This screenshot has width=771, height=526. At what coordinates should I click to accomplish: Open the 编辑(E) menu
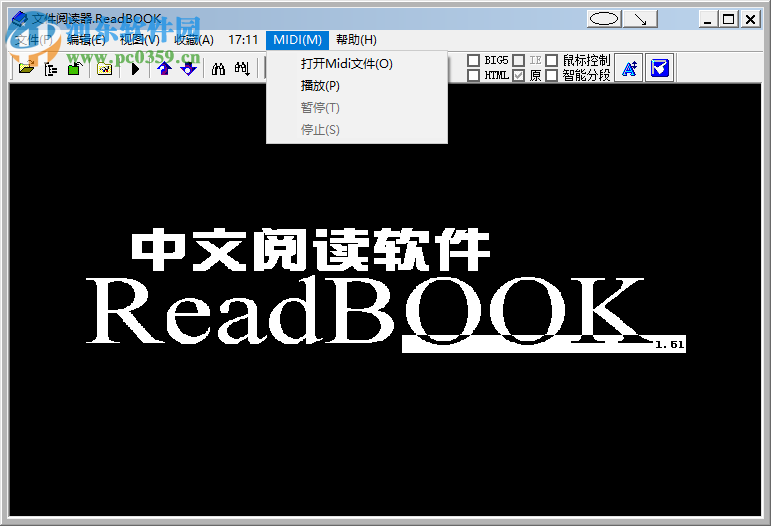[x=86, y=40]
